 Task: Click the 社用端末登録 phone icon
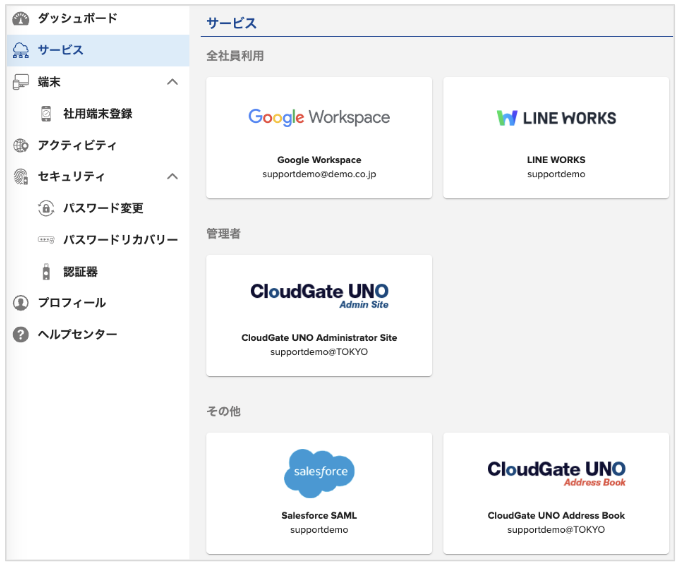(x=46, y=114)
